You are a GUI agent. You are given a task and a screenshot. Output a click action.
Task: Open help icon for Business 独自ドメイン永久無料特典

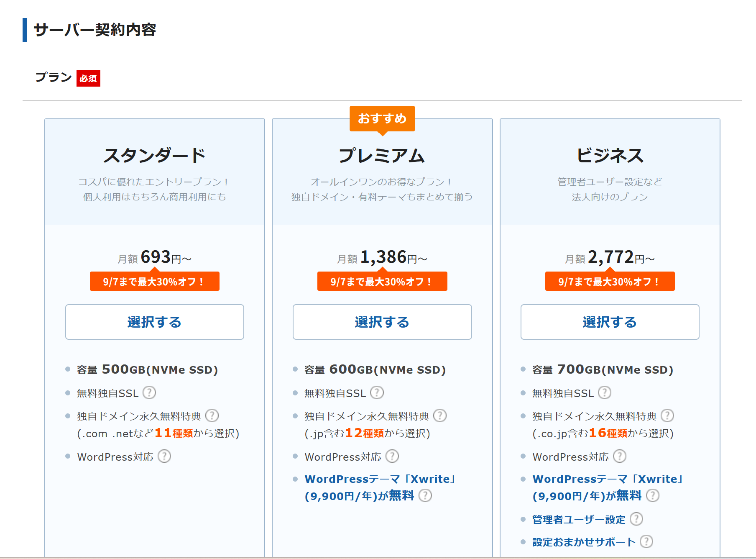(667, 415)
